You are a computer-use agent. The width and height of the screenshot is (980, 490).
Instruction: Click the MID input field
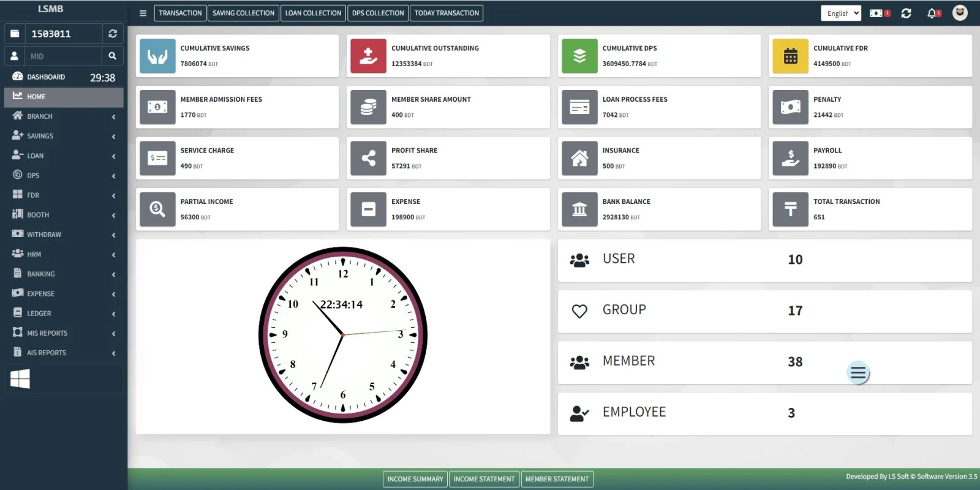click(x=63, y=56)
